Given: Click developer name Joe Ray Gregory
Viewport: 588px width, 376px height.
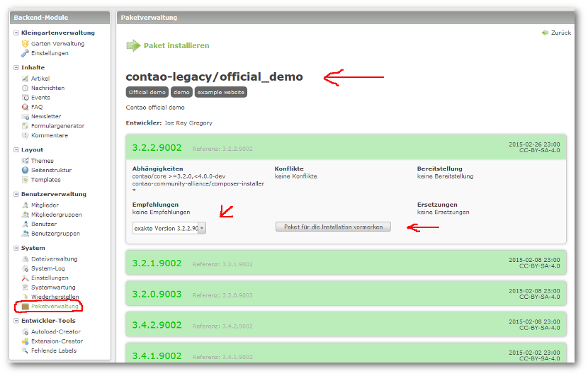Looking at the screenshot, I should 188,123.
